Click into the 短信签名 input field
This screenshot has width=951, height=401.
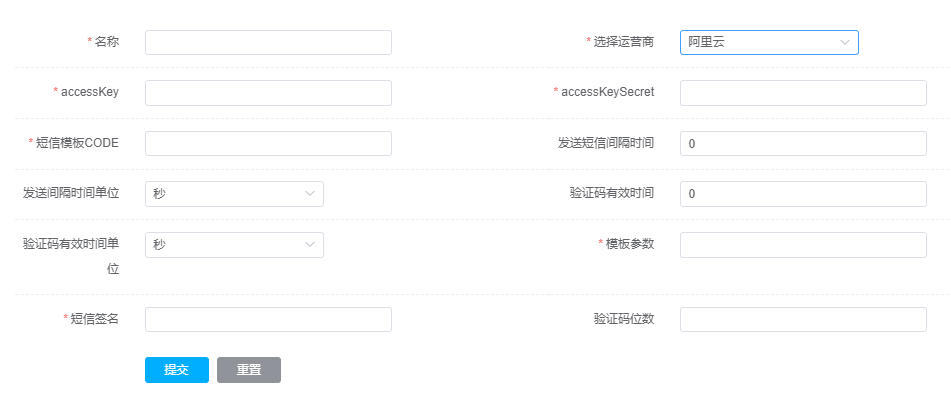268,319
